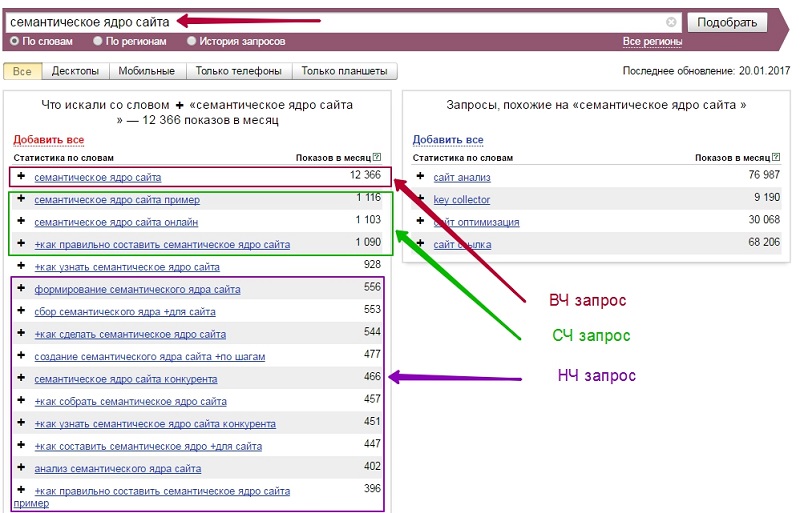Viewport: 800px width, 513px height.
Task: Add 'key collector' with plus icon
Action: pyautogui.click(x=420, y=199)
